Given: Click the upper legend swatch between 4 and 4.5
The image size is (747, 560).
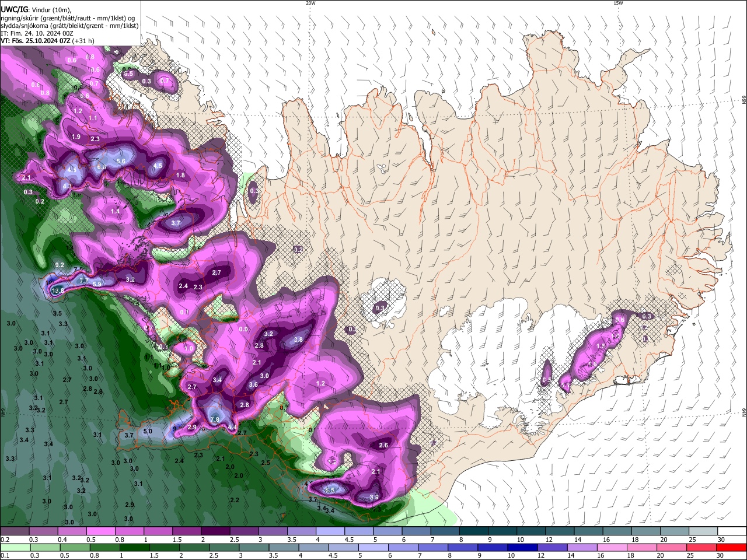Looking at the screenshot, I should pos(330,531).
